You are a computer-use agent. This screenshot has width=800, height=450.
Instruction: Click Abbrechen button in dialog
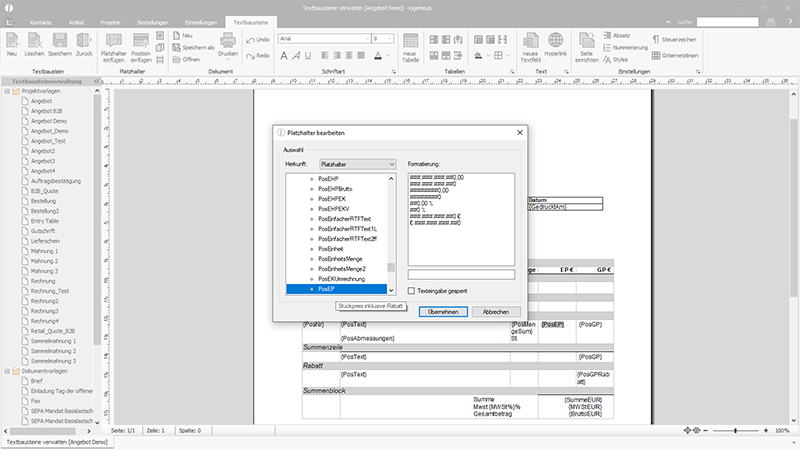point(496,312)
